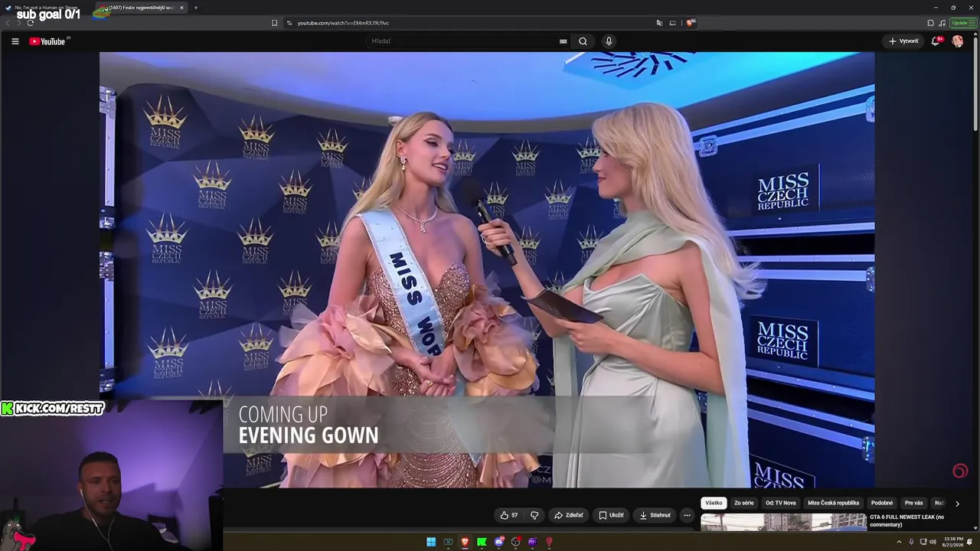
Task: Reload the page in browser toolbar
Action: (x=30, y=23)
